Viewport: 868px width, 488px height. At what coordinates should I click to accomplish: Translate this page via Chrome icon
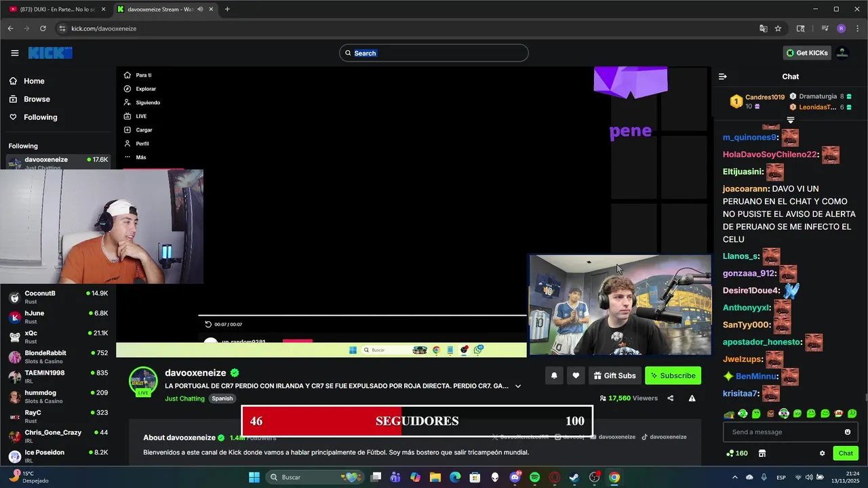point(764,28)
